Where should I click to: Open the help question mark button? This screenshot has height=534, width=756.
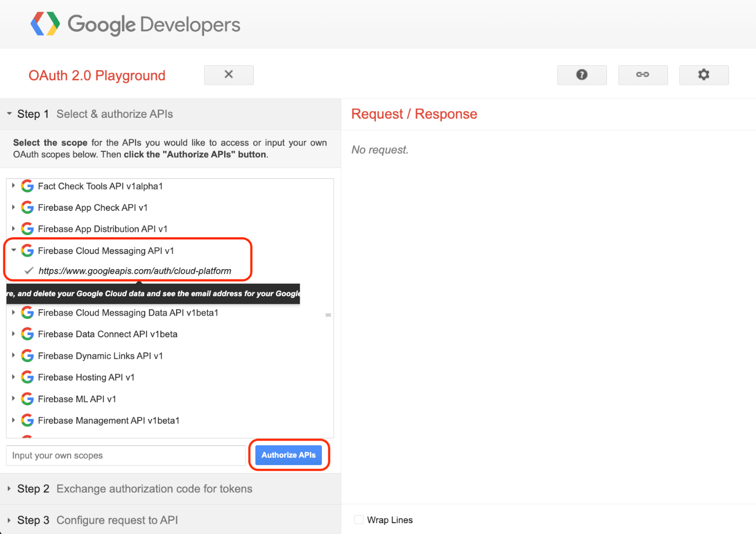click(582, 75)
